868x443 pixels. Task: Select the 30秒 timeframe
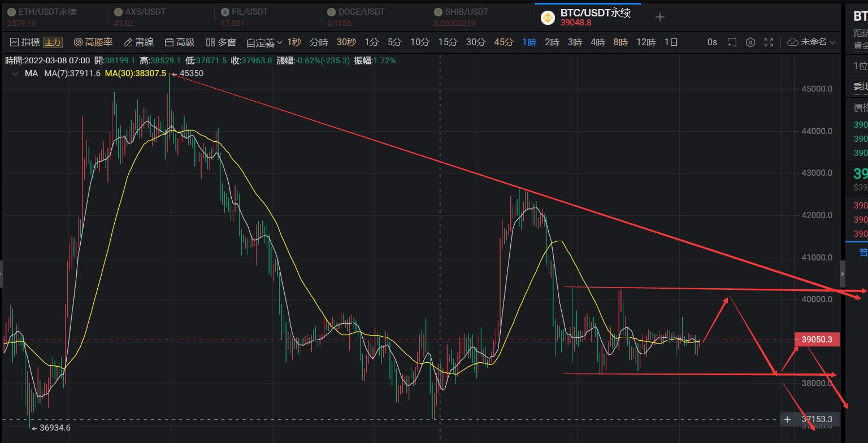coord(346,42)
